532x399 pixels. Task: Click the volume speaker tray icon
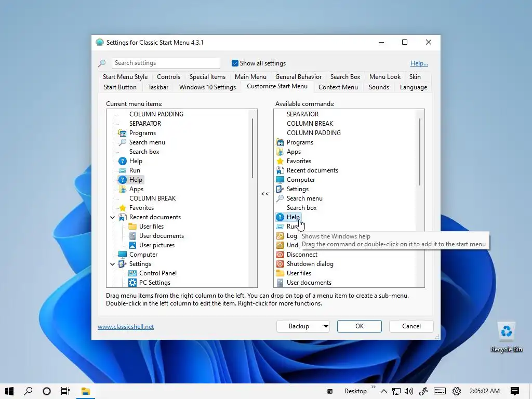point(409,391)
